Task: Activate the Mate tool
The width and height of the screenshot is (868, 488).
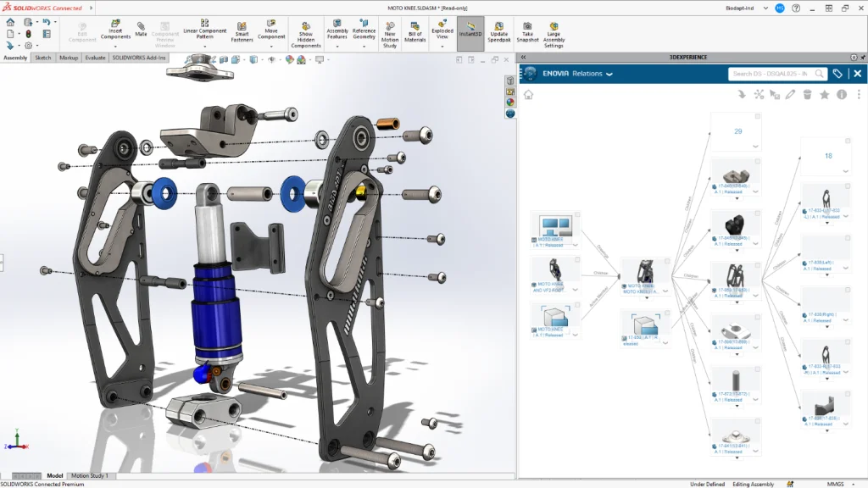Action: [140, 29]
